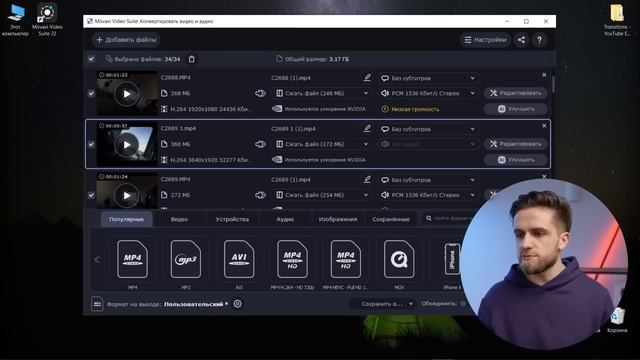The width and height of the screenshot is (640, 360).
Task: Click Улучшить for C2688.MP4
Action: point(516,109)
